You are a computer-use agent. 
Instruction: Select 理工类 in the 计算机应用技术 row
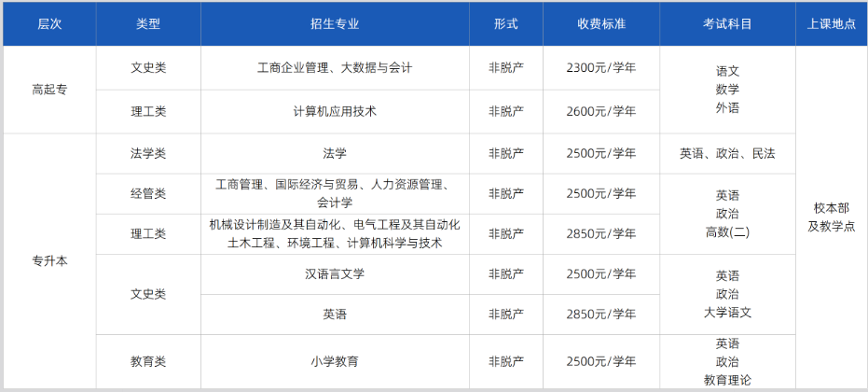point(148,111)
